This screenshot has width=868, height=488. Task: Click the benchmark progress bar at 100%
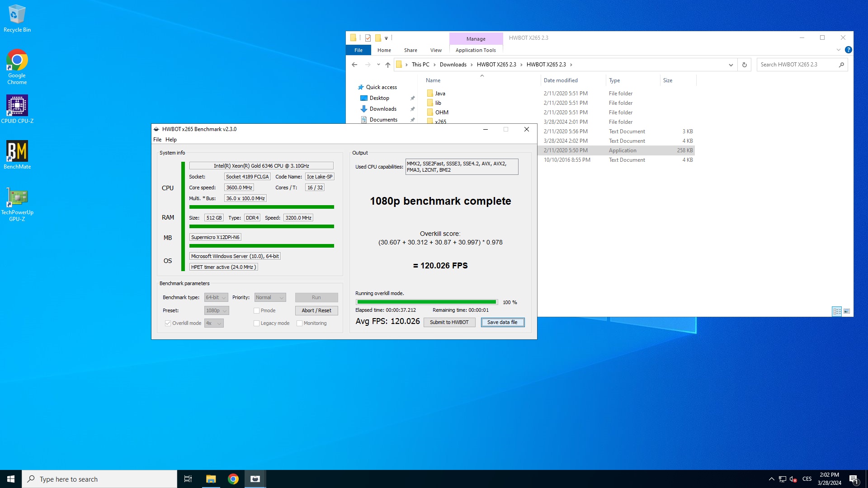click(x=426, y=302)
